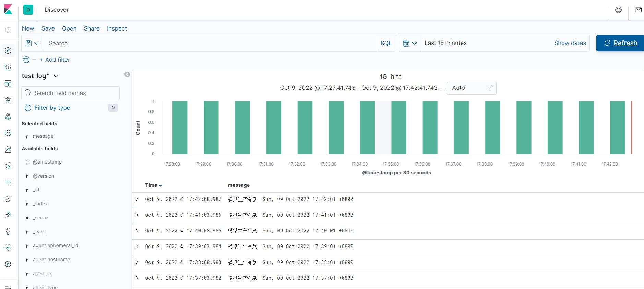Click the mail icon in top header
This screenshot has width=644, height=289.
(638, 10)
